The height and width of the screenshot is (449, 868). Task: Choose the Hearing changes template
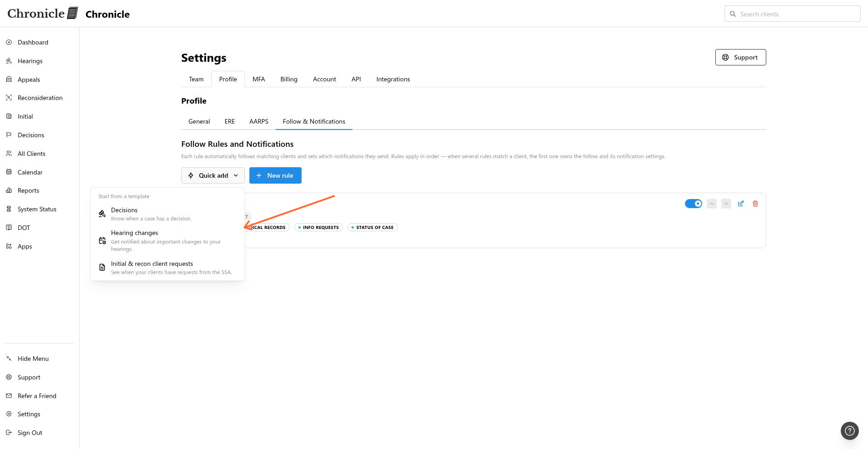[x=168, y=240]
